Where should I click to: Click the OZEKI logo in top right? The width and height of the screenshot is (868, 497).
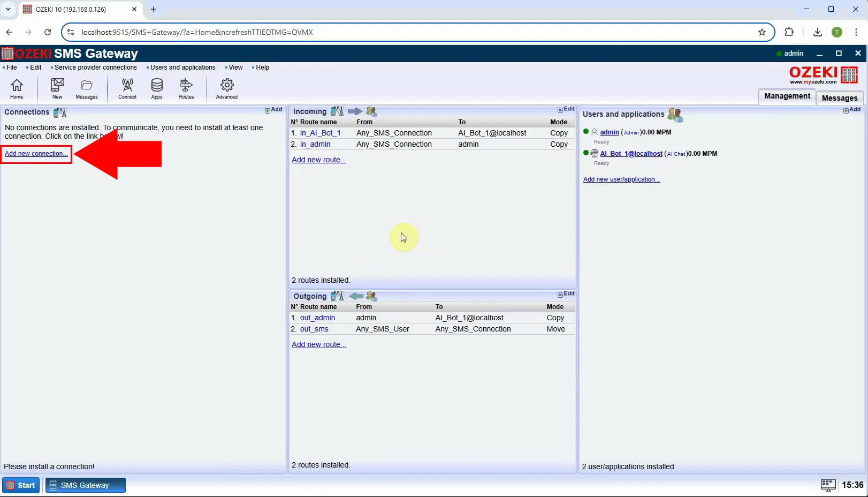824,75
